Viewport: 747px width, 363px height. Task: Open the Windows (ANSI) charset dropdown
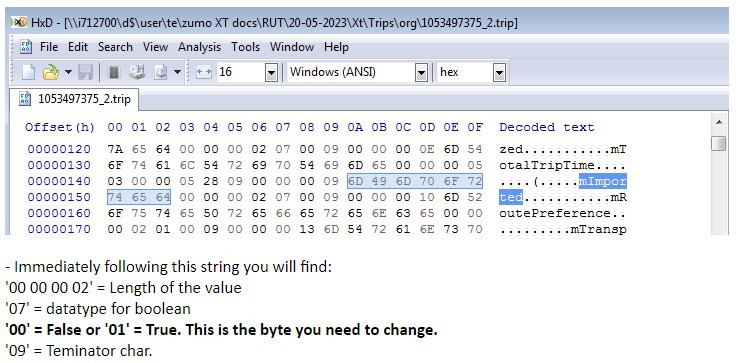421,73
